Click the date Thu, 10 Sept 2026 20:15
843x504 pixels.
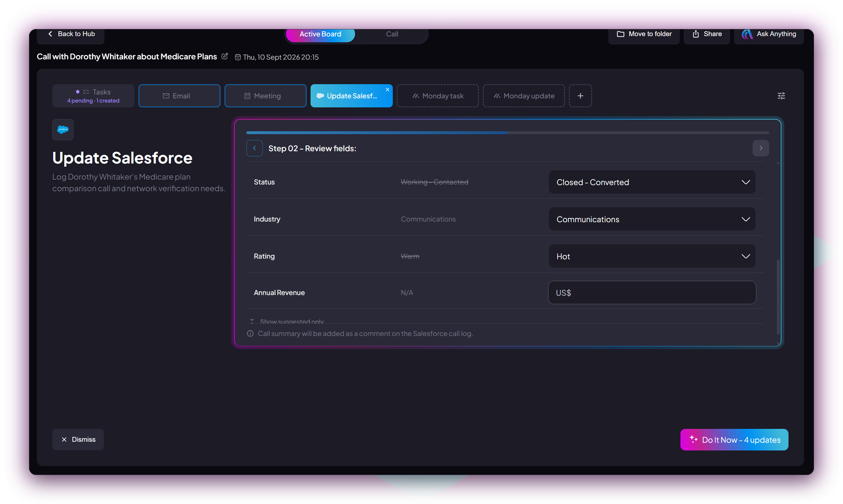click(281, 57)
